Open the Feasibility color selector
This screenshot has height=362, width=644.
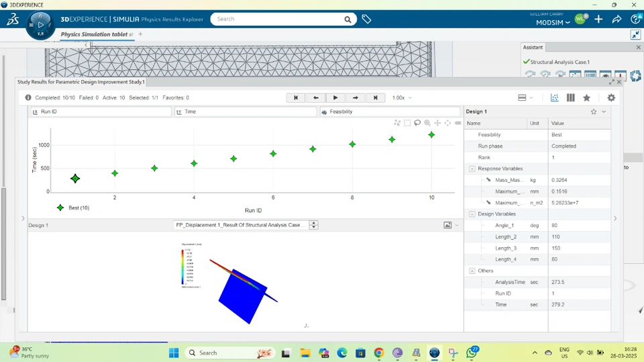tap(390, 111)
